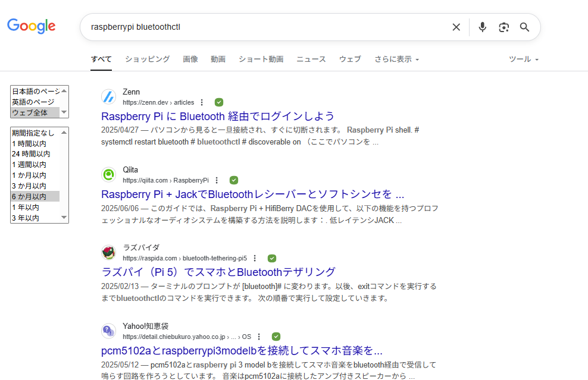Image resolution: width=588 pixels, height=380 pixels.
Task: Select 日本語のページ language option
Action: (x=35, y=91)
